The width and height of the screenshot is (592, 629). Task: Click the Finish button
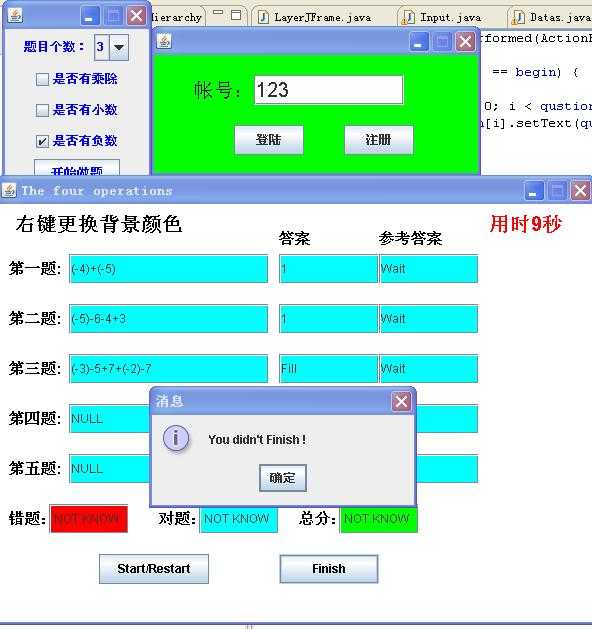click(x=329, y=568)
